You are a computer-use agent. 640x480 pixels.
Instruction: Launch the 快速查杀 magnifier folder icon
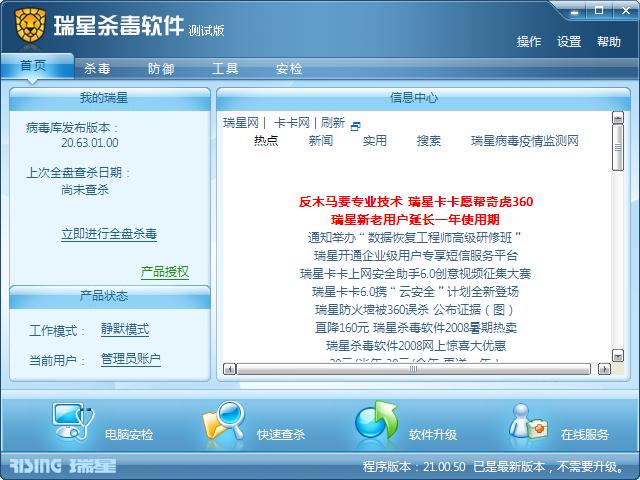click(223, 420)
